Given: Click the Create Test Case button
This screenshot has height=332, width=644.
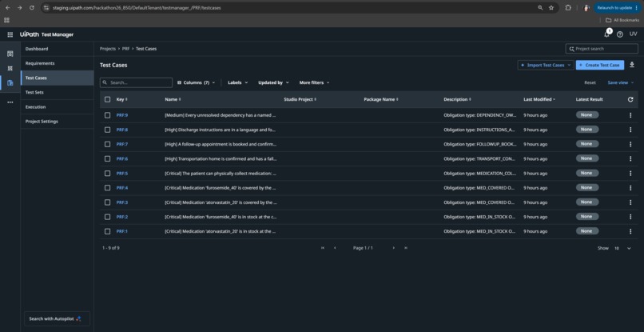Looking at the screenshot, I should click(599, 65).
